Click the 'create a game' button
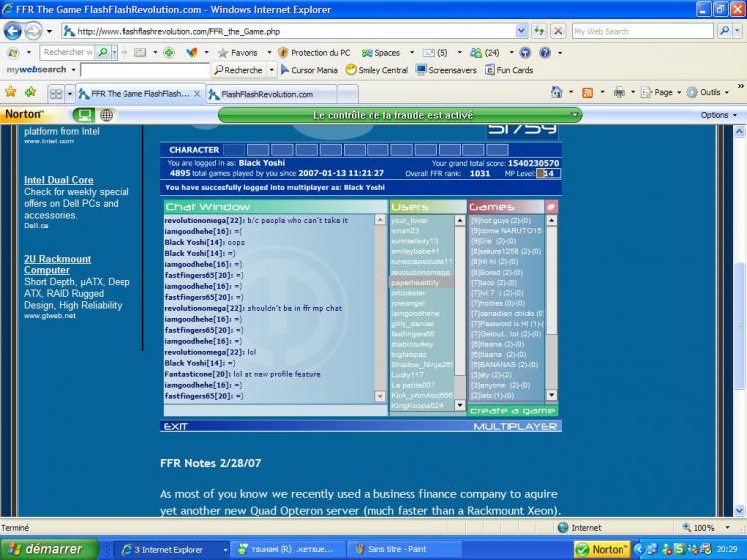747x560 pixels. (512, 411)
